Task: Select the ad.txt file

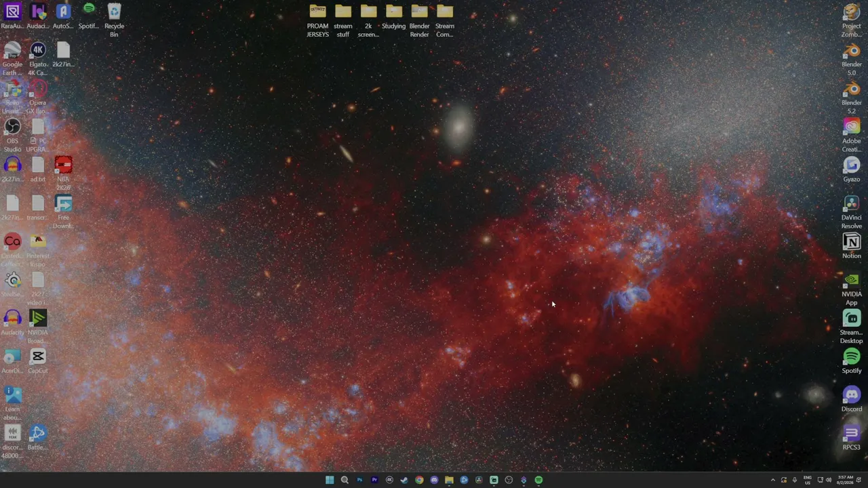Action: click(38, 170)
